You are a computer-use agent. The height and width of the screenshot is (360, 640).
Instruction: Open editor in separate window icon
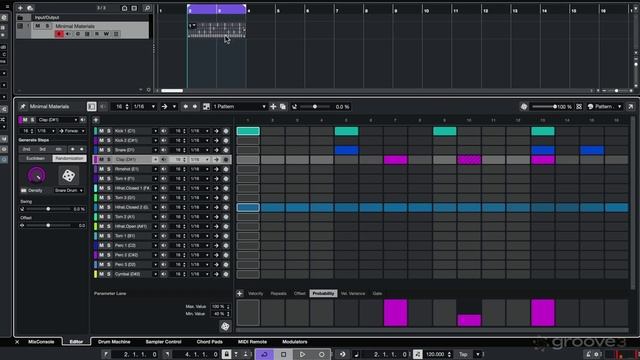click(x=631, y=107)
